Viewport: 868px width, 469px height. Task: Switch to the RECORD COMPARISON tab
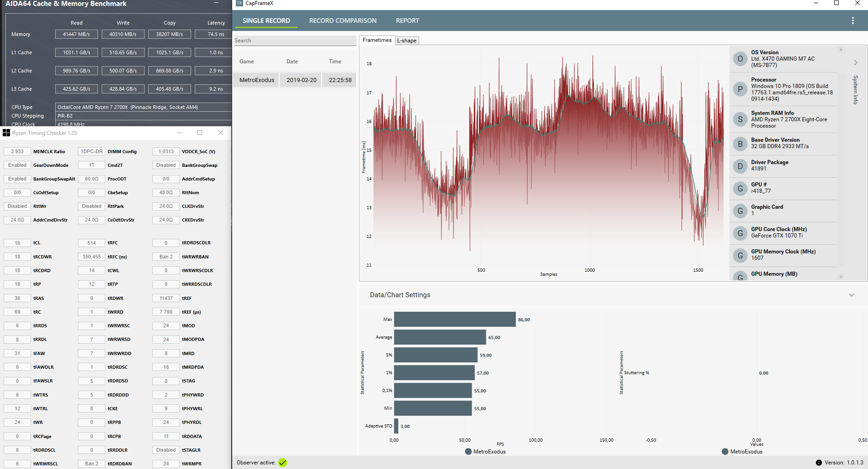point(343,21)
